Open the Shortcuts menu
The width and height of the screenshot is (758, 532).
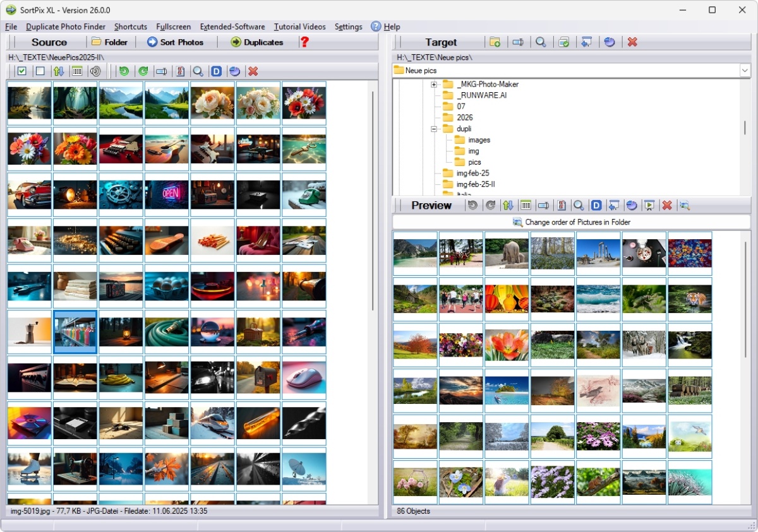(131, 27)
